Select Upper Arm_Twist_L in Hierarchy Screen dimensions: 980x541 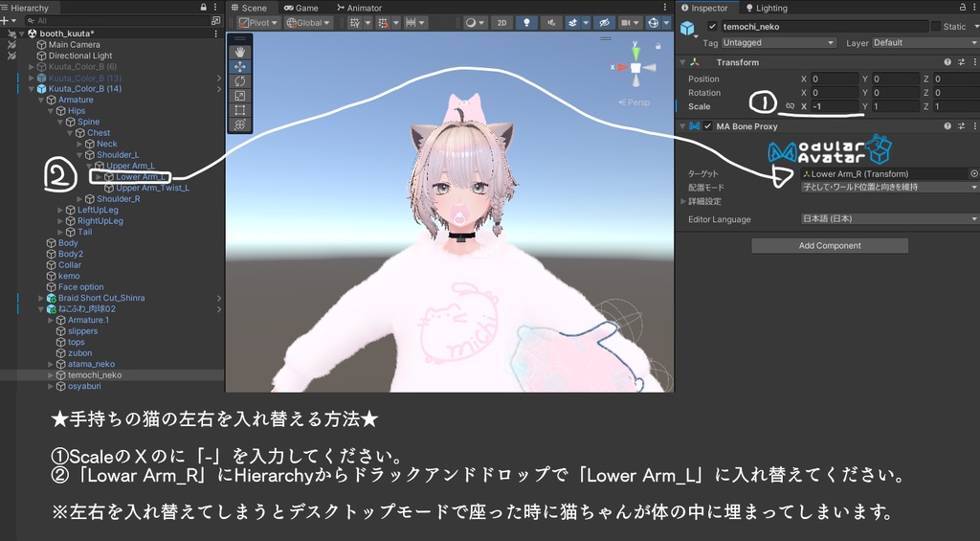click(x=152, y=188)
